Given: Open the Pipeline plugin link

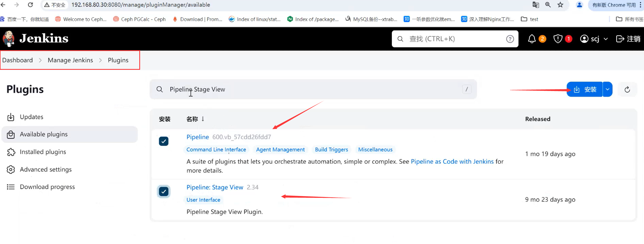Looking at the screenshot, I should [x=198, y=137].
